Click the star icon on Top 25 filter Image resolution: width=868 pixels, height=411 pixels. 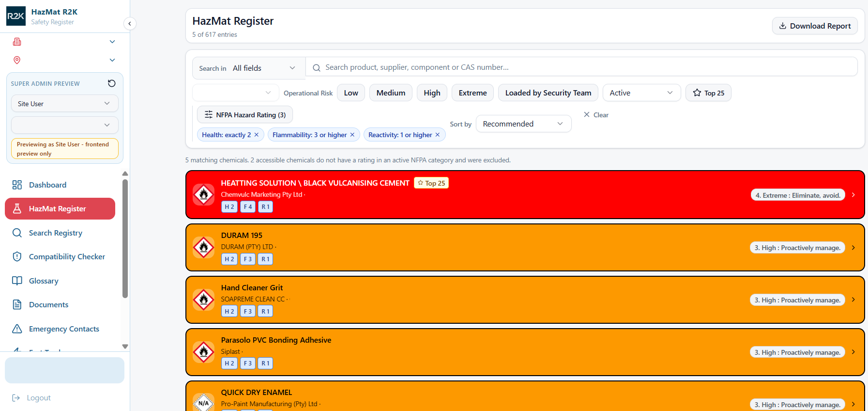[x=697, y=93]
